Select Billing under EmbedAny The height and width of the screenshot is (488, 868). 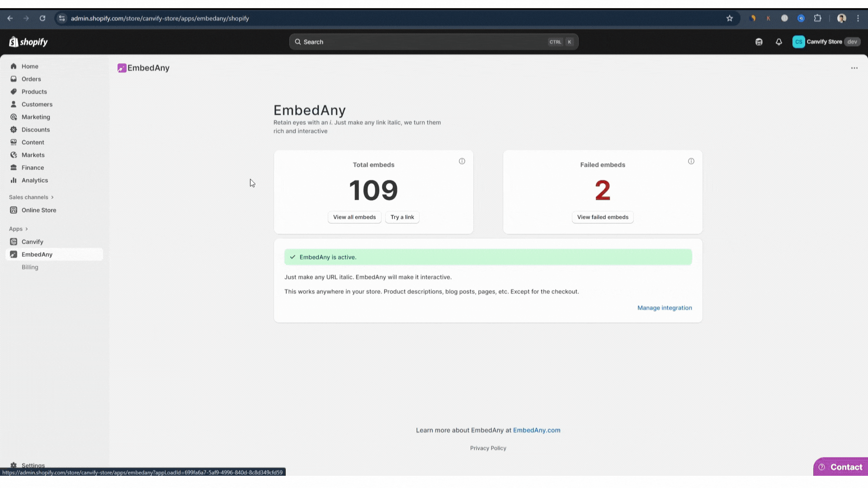[x=30, y=267]
